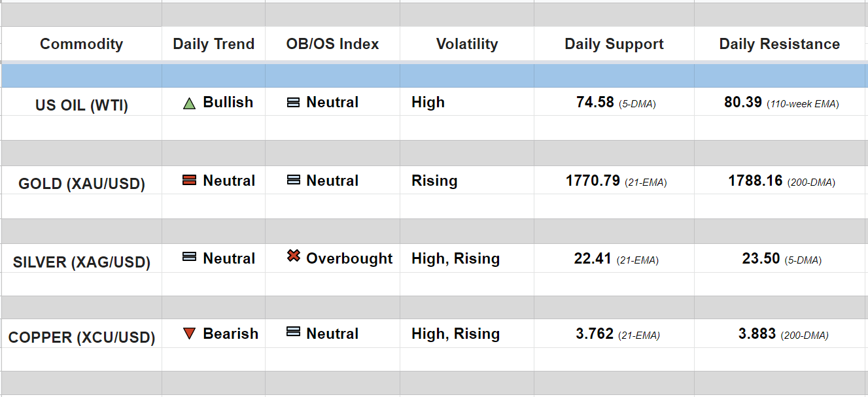Click the neutral icon in US Oil OB/OS cell
Screen dimensions: 868x397
click(x=294, y=103)
